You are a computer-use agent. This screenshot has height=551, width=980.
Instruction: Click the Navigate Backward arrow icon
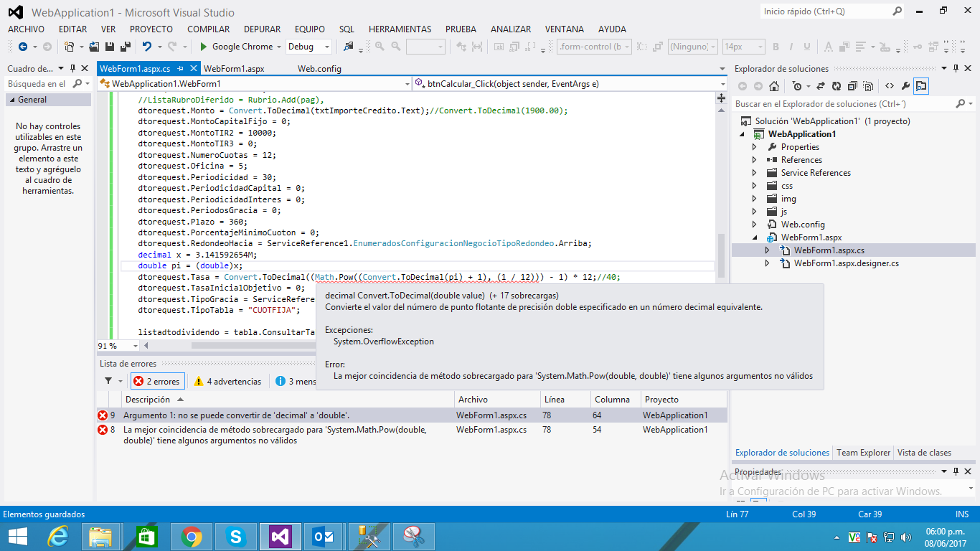point(22,47)
